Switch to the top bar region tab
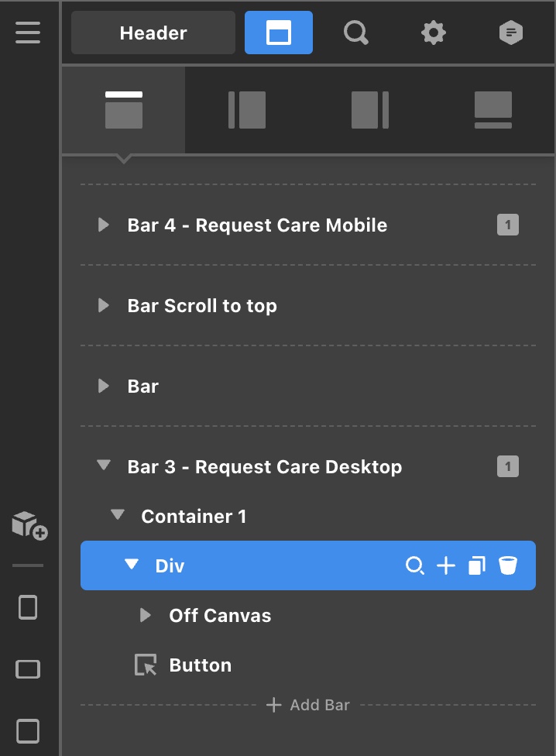The height and width of the screenshot is (756, 556). [x=124, y=110]
